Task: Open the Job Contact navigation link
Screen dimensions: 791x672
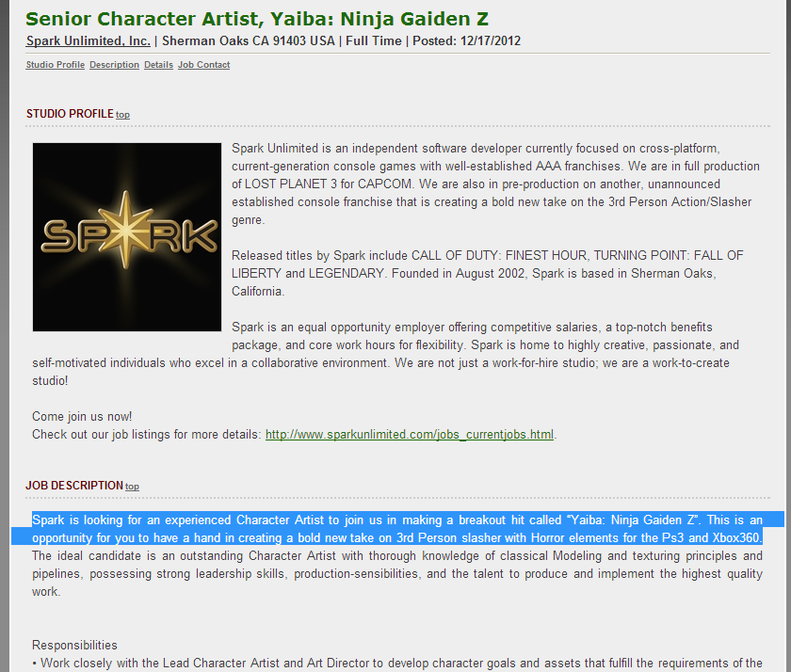Action: coord(203,65)
